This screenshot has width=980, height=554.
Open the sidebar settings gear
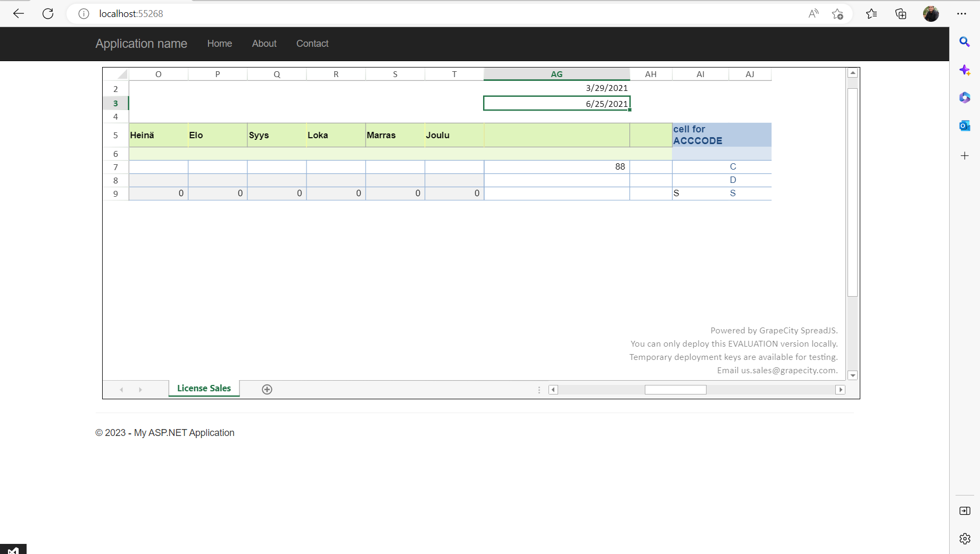(x=965, y=539)
